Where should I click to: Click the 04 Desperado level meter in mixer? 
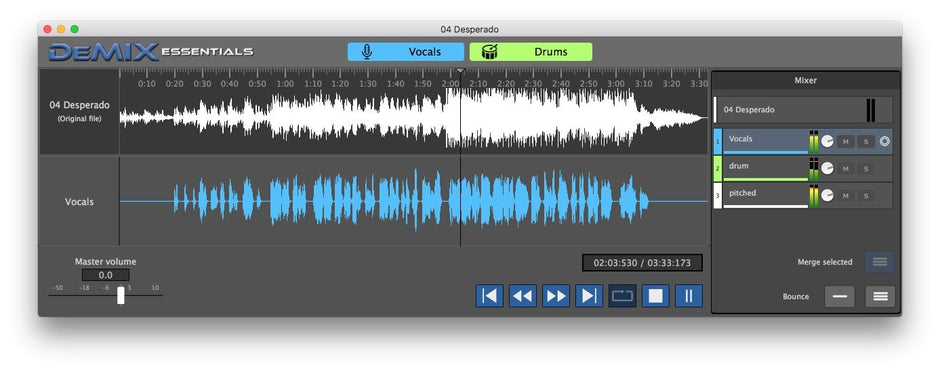870,110
